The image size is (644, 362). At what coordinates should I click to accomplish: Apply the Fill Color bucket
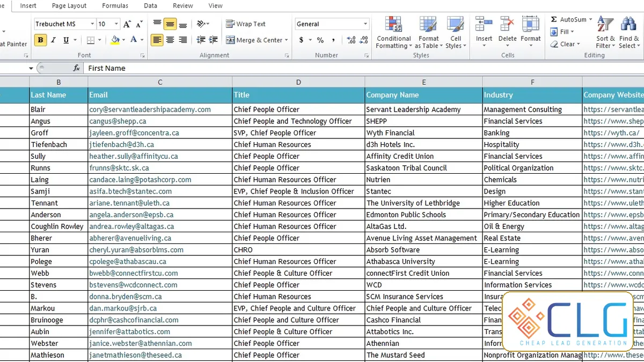point(115,40)
